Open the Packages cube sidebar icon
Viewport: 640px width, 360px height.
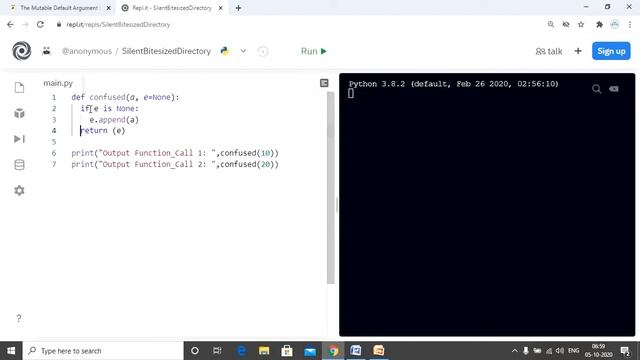tap(19, 113)
